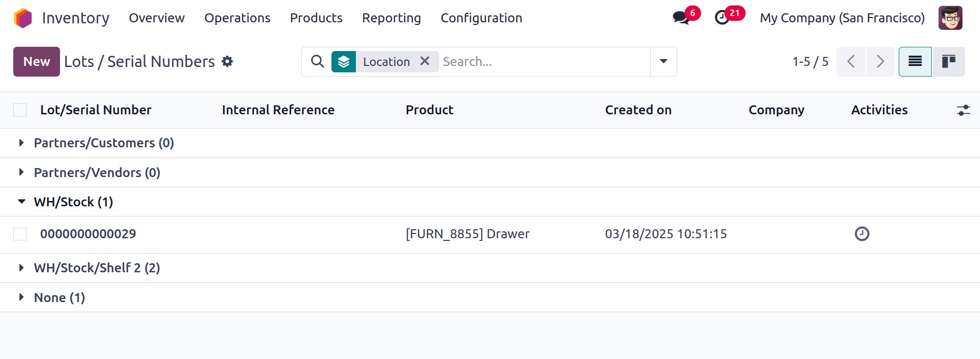Open the Operations menu
The height and width of the screenshot is (359, 980).
pos(237,18)
